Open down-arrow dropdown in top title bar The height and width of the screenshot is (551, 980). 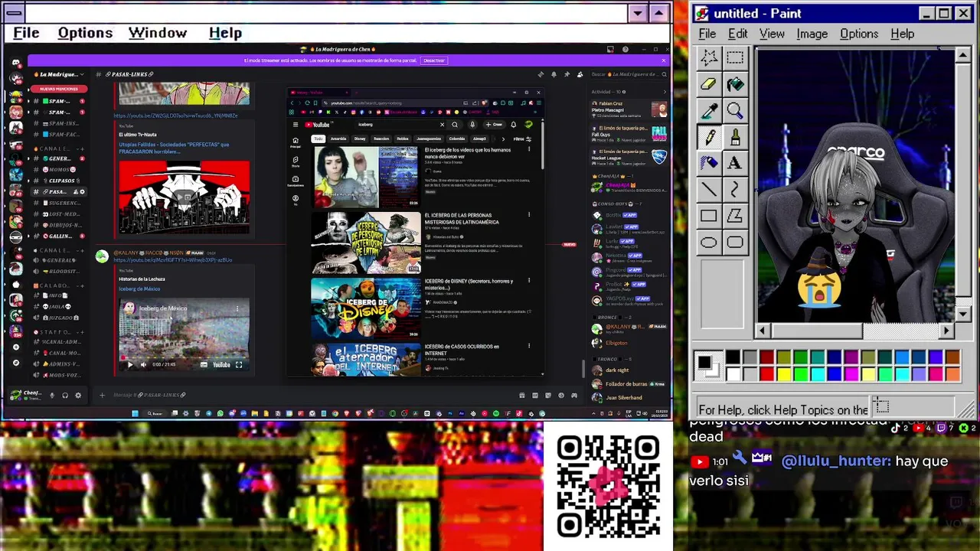tap(637, 13)
